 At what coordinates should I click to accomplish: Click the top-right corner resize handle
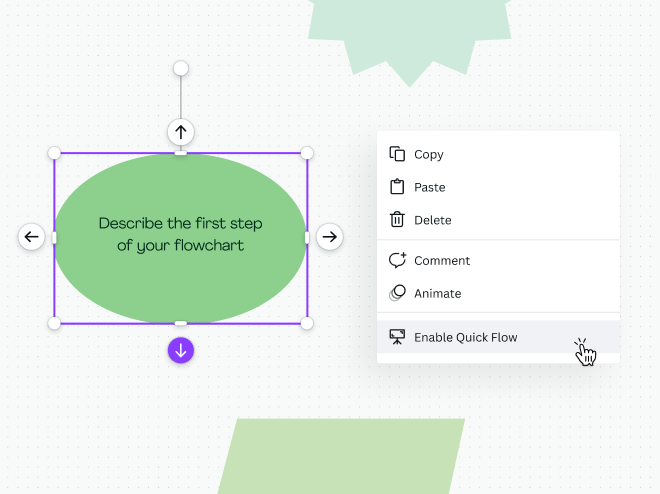point(307,153)
